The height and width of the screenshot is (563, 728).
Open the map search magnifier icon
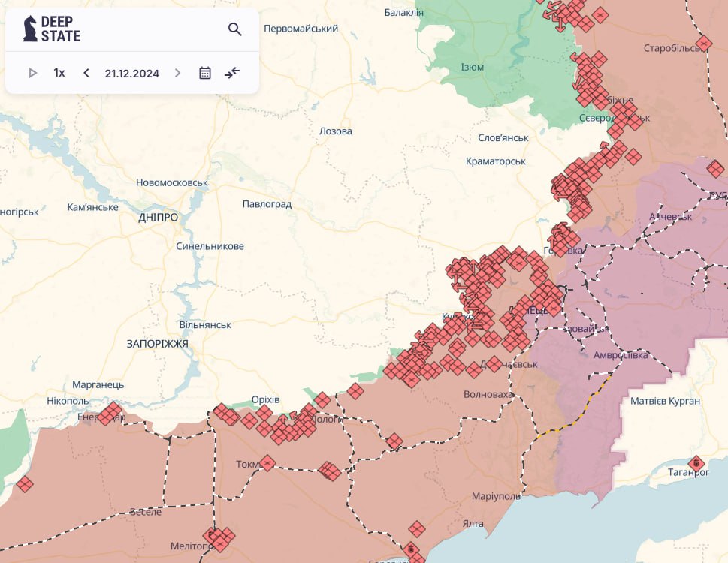235,29
